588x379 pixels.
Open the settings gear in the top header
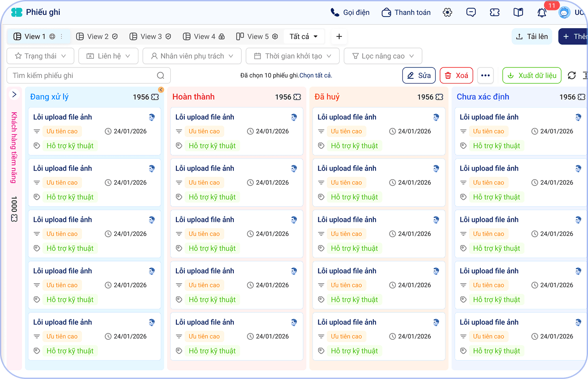point(447,13)
